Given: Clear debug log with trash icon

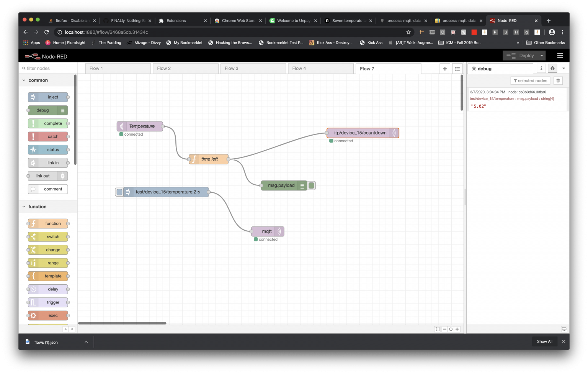Looking at the screenshot, I should [558, 80].
